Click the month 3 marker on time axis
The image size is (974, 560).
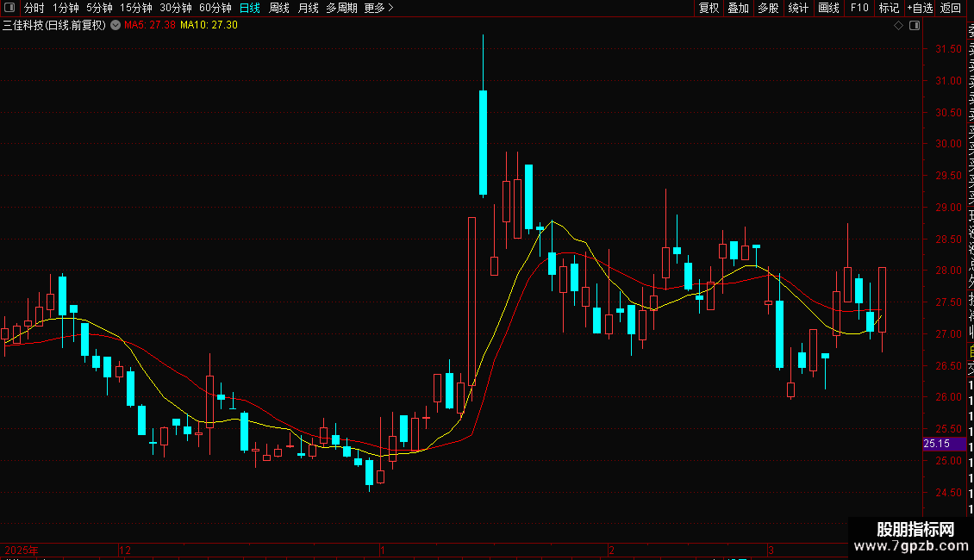[x=771, y=550]
